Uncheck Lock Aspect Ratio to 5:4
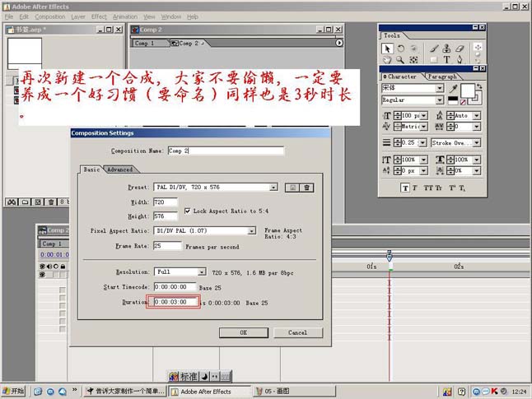The width and height of the screenshot is (532, 399). click(187, 211)
